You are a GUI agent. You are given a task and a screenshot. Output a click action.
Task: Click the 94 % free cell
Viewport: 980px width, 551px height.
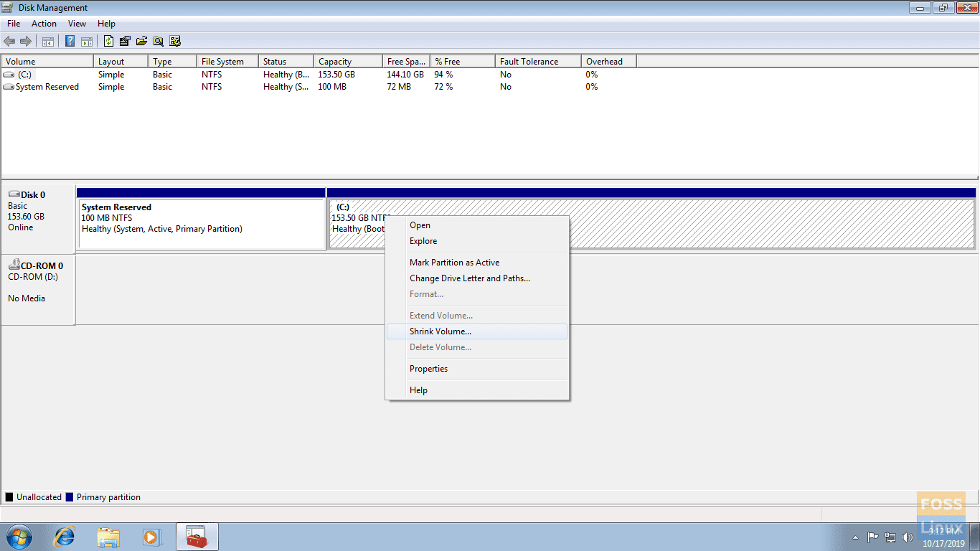443,75
